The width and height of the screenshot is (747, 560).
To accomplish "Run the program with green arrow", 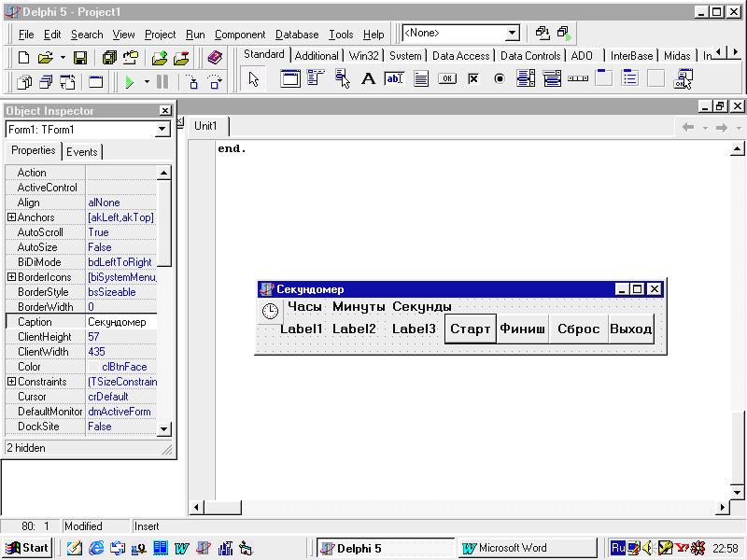I will pyautogui.click(x=130, y=82).
